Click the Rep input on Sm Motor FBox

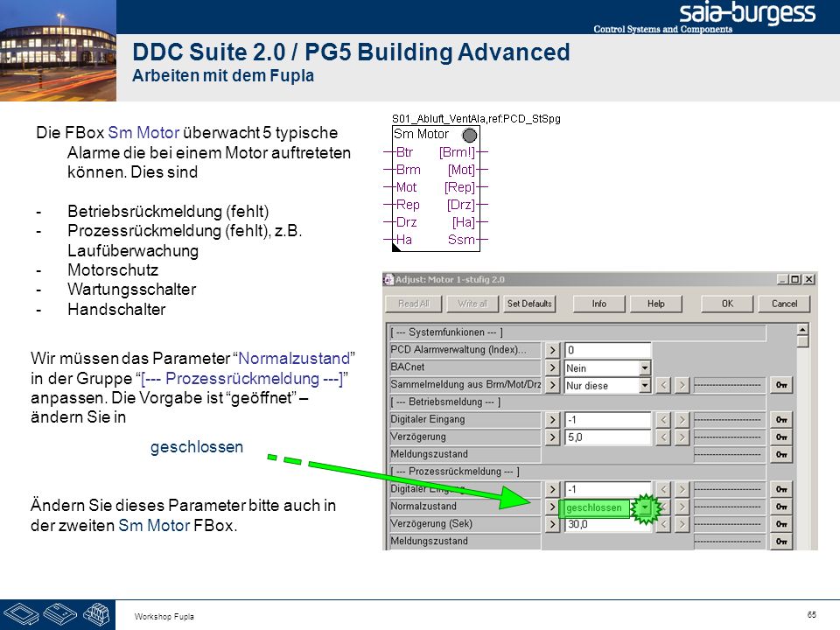point(408,205)
